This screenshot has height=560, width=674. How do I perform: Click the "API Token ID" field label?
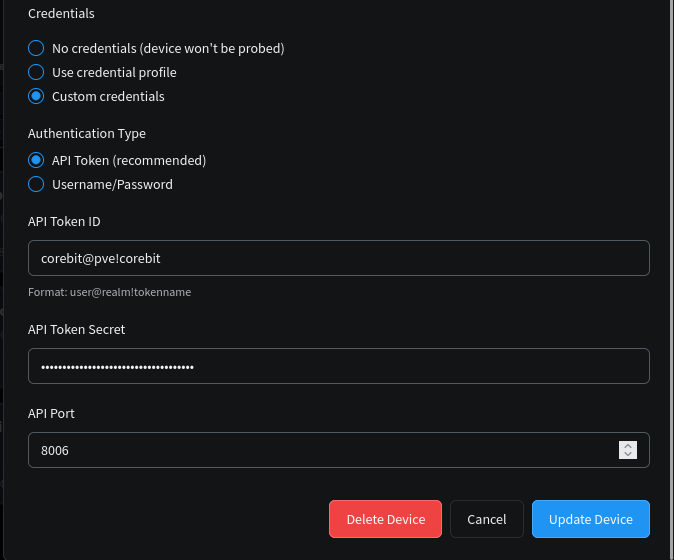64,221
